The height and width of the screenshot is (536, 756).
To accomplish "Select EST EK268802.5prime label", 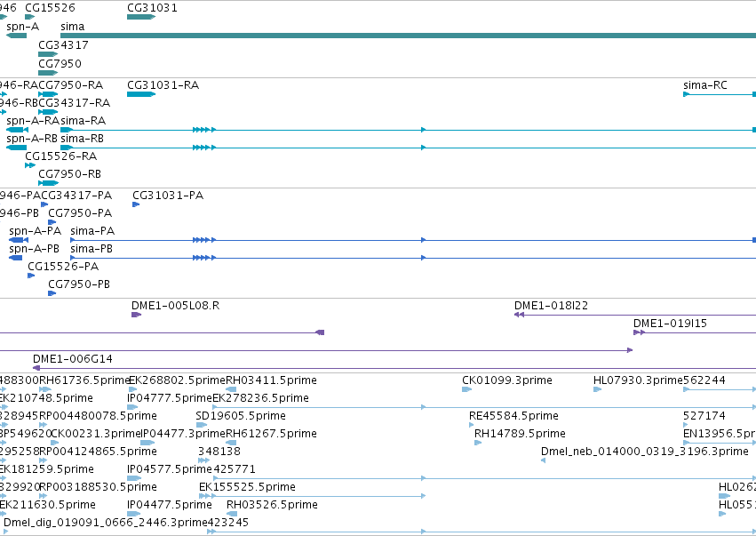I will click(178, 380).
